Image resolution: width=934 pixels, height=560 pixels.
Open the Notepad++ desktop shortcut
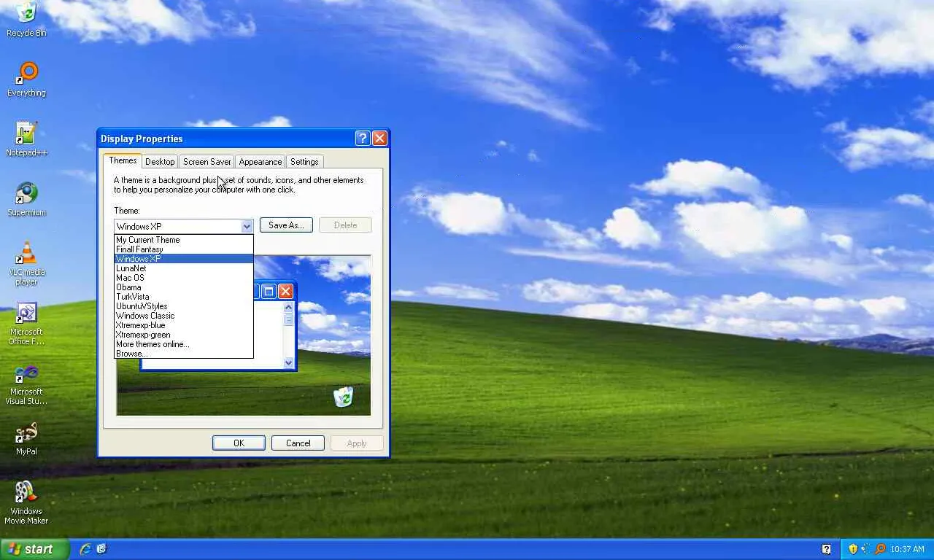click(26, 139)
